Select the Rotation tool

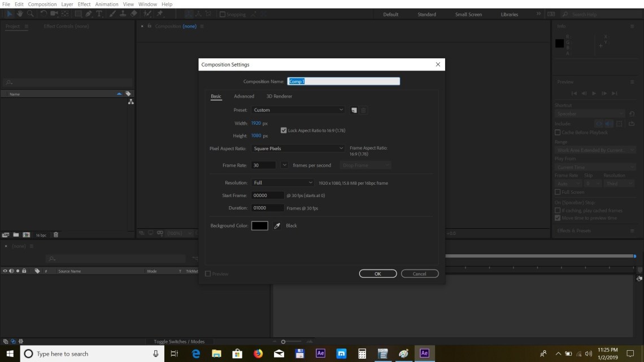43,14
